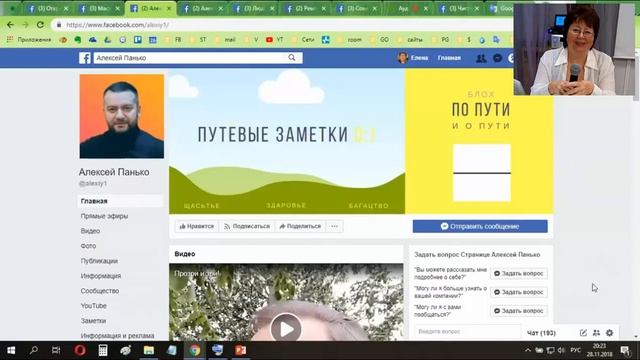
Task: Click the taskbar search icon
Action: point(34,350)
